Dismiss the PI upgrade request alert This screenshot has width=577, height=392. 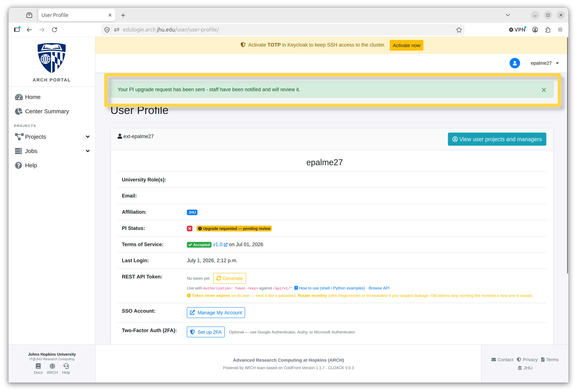point(544,90)
